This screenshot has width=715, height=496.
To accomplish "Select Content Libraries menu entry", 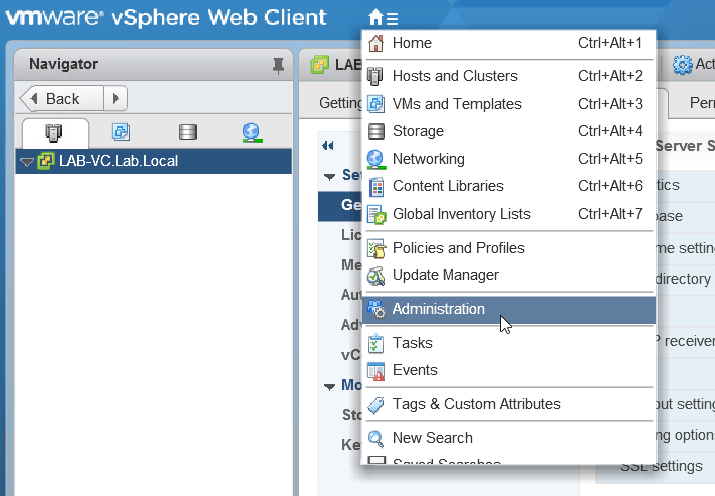I will 447,186.
